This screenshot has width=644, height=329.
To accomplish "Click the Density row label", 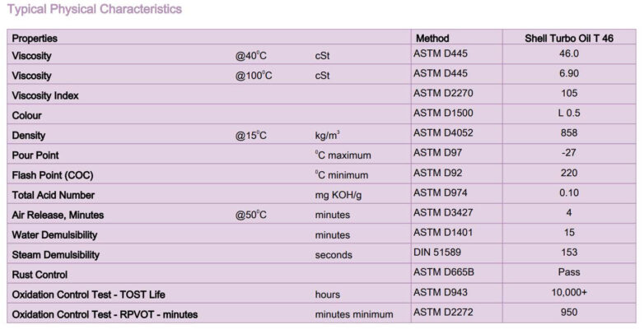I will [x=29, y=135].
